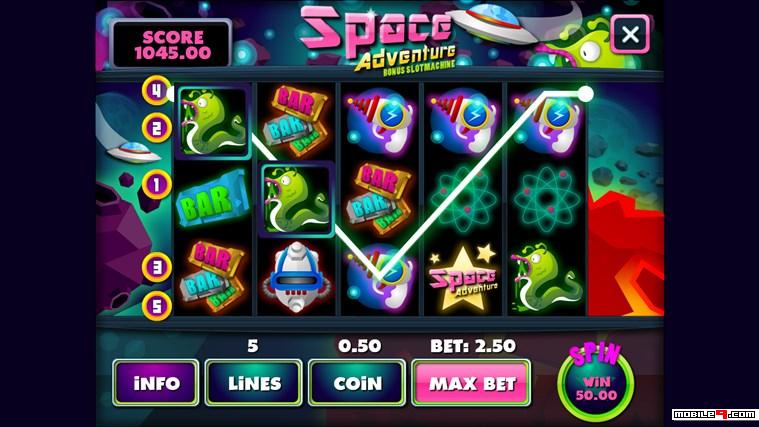The width and height of the screenshot is (759, 427).
Task: Spin the reels with the SPIN button
Action: (x=595, y=381)
